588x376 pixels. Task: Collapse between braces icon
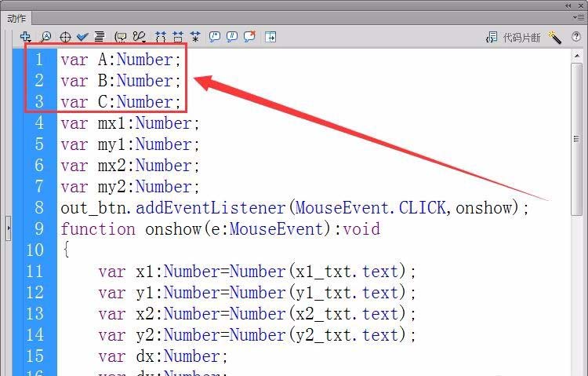click(161, 37)
